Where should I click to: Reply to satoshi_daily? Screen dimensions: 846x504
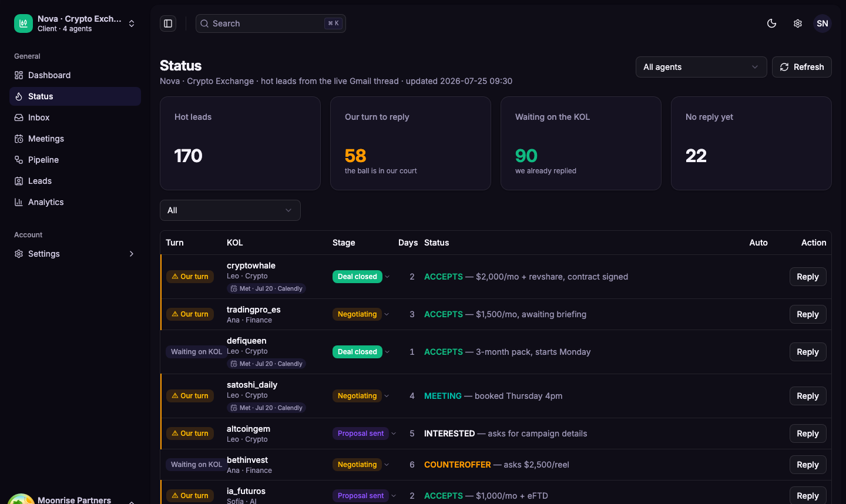click(x=808, y=396)
